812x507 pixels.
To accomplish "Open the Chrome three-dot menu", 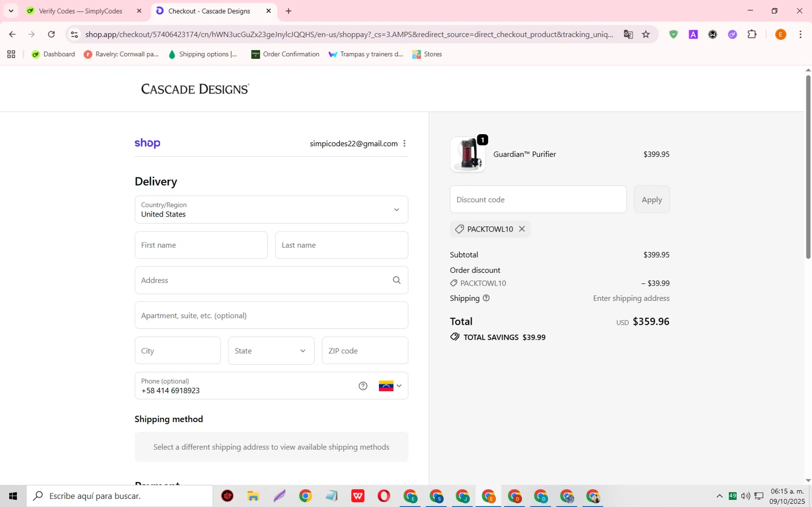I will (x=800, y=34).
